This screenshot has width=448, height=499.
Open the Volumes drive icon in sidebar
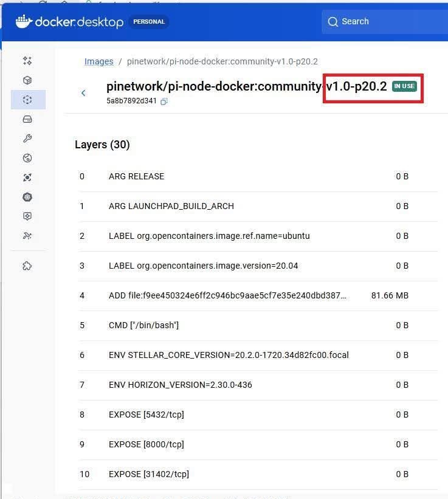click(27, 119)
